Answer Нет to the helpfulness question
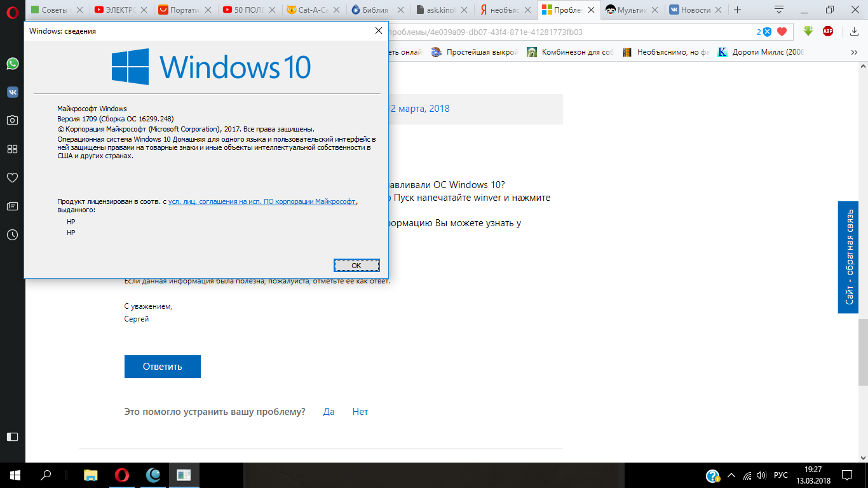The image size is (868, 488). pos(360,412)
